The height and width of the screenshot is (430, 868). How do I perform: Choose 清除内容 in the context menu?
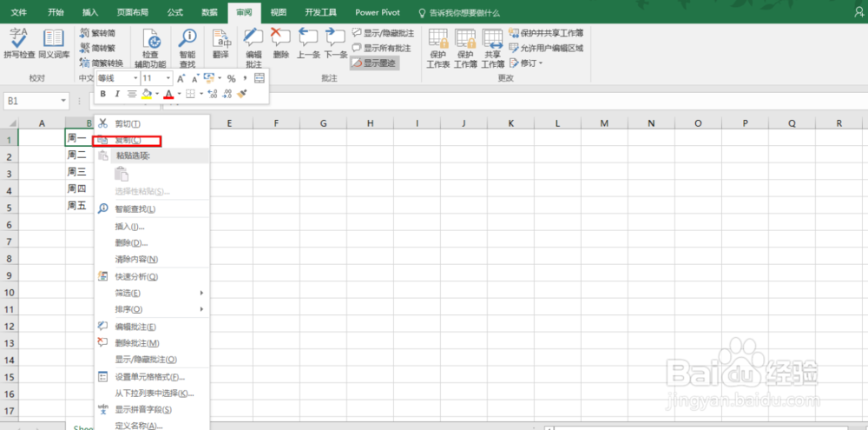pyautogui.click(x=152, y=259)
